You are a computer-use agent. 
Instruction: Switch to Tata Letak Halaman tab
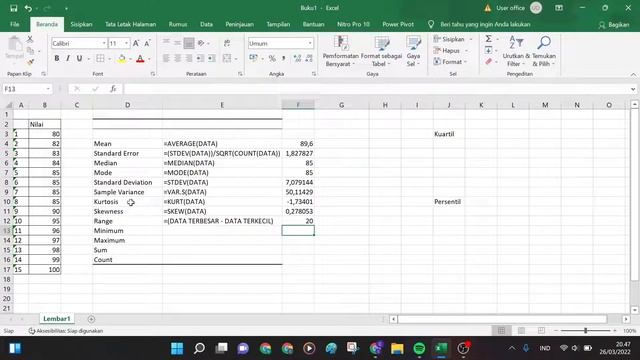click(130, 24)
